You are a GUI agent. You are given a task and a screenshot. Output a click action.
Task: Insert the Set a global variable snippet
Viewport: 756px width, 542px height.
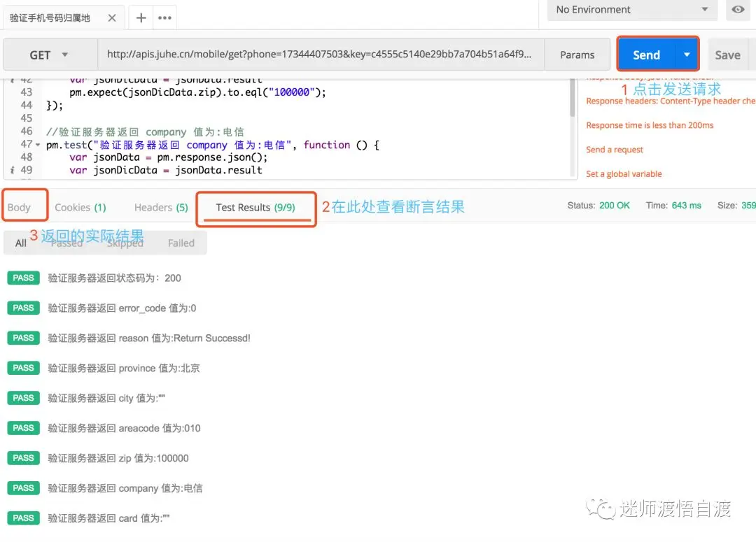[624, 174]
